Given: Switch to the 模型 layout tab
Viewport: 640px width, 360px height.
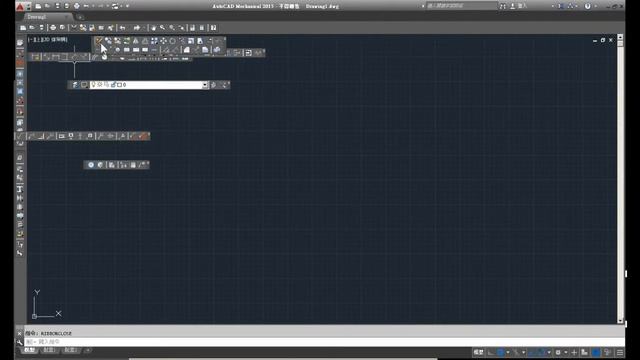Looking at the screenshot, I should [x=29, y=350].
